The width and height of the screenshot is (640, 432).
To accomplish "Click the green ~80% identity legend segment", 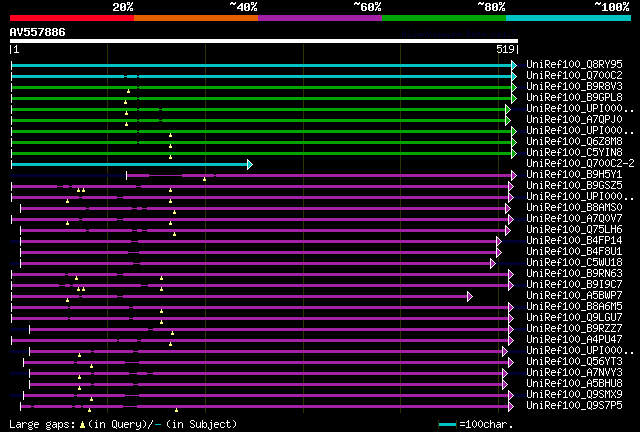I will (x=444, y=18).
